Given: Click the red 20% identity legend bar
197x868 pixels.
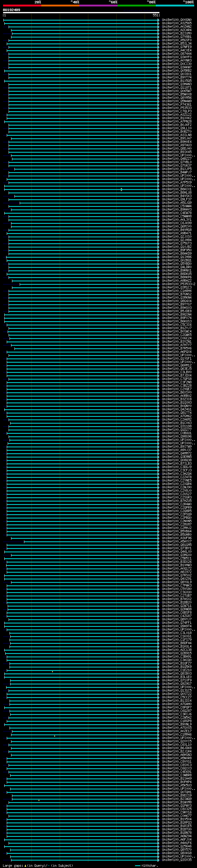Looking at the screenshot, I should [22, 6].
